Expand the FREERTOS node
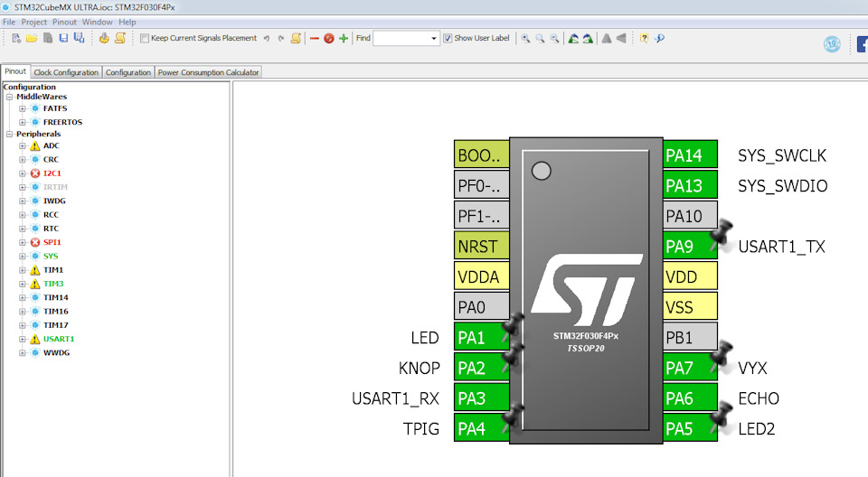This screenshot has height=477, width=868. pyautogui.click(x=22, y=122)
